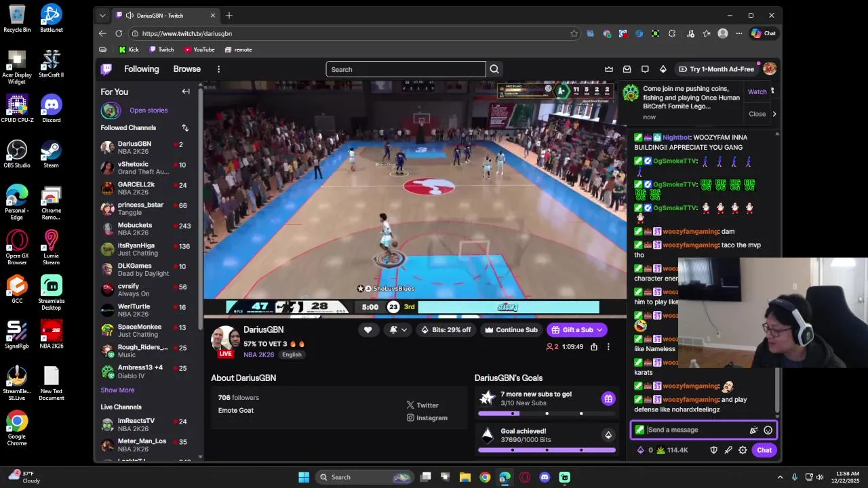The width and height of the screenshot is (868, 488).
Task: Open emote picker smiley in chat
Action: pos(768,430)
